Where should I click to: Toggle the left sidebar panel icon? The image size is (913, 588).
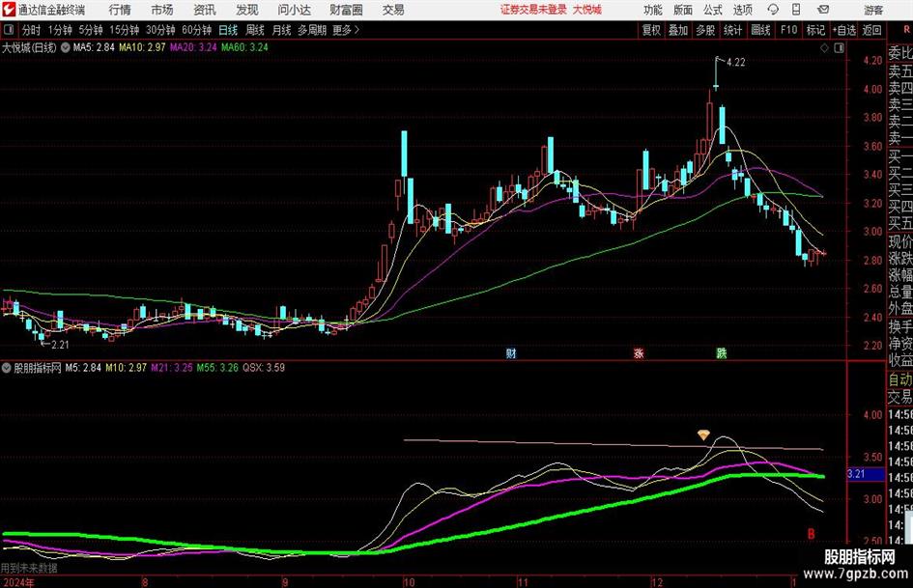[8, 30]
